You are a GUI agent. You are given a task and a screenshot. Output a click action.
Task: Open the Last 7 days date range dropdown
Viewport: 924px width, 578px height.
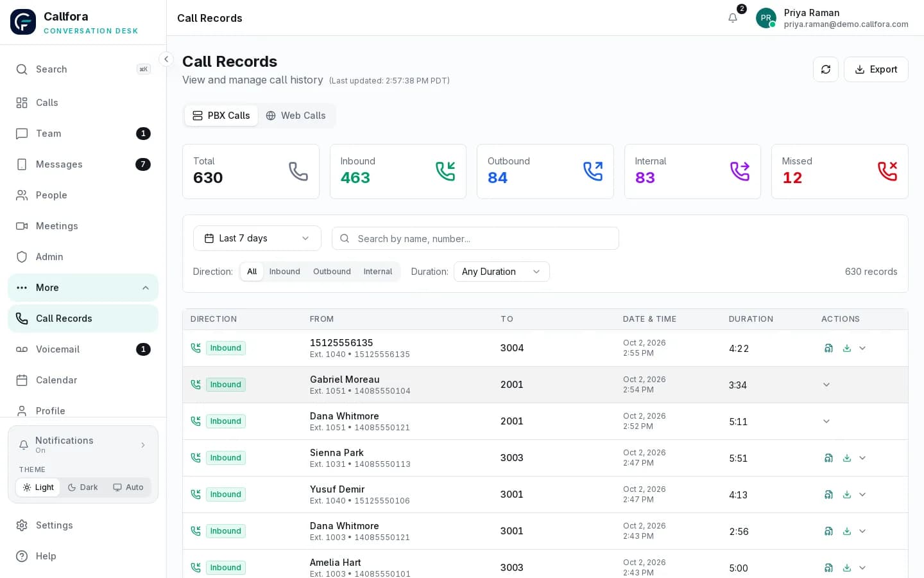tap(257, 238)
